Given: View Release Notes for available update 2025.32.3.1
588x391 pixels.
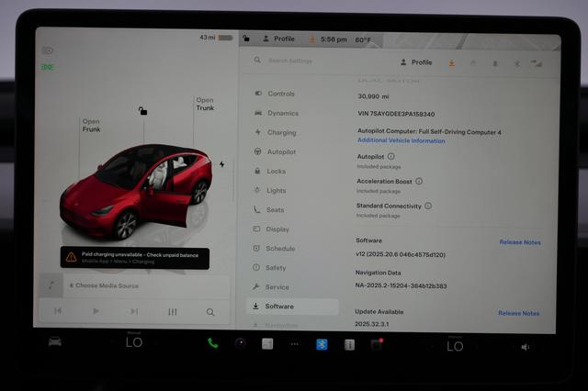Looking at the screenshot, I should pos(518,313).
